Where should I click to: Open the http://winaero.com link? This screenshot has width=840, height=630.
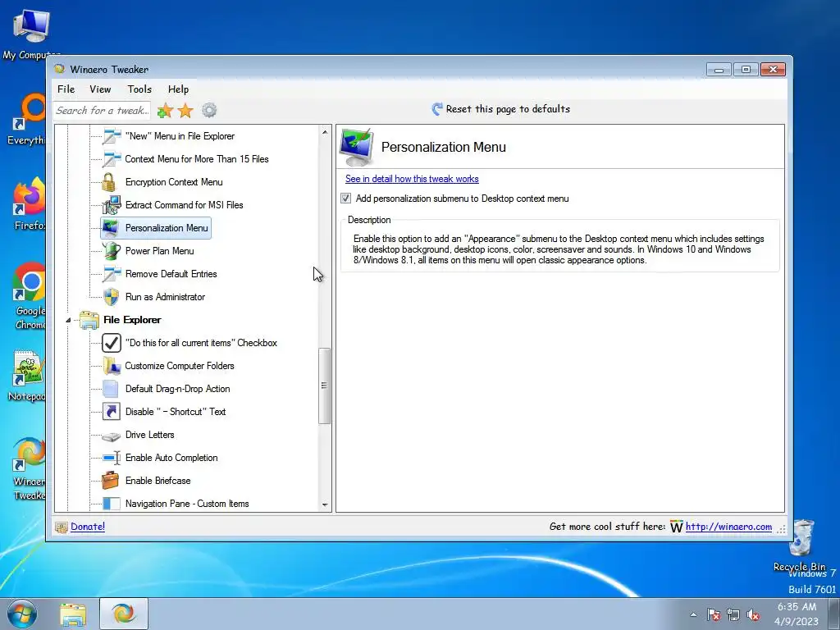tap(728, 527)
